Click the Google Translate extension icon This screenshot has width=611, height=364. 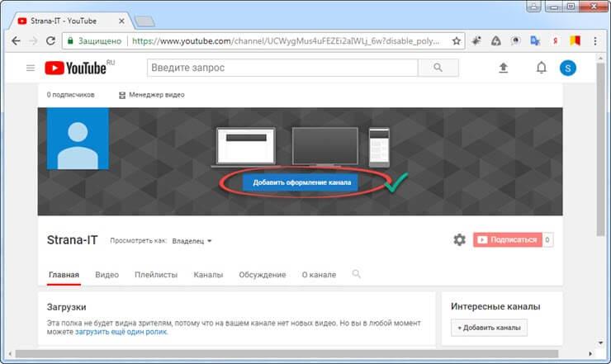(535, 41)
